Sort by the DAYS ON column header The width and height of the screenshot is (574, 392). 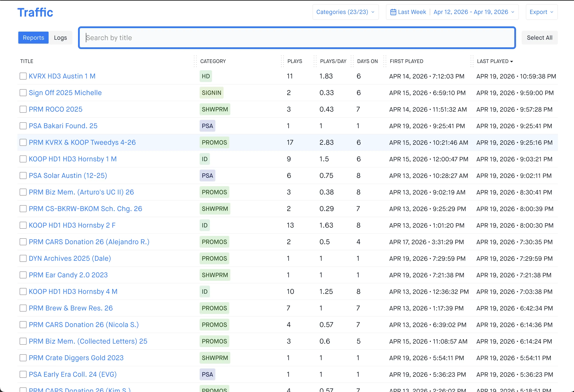coord(367,61)
